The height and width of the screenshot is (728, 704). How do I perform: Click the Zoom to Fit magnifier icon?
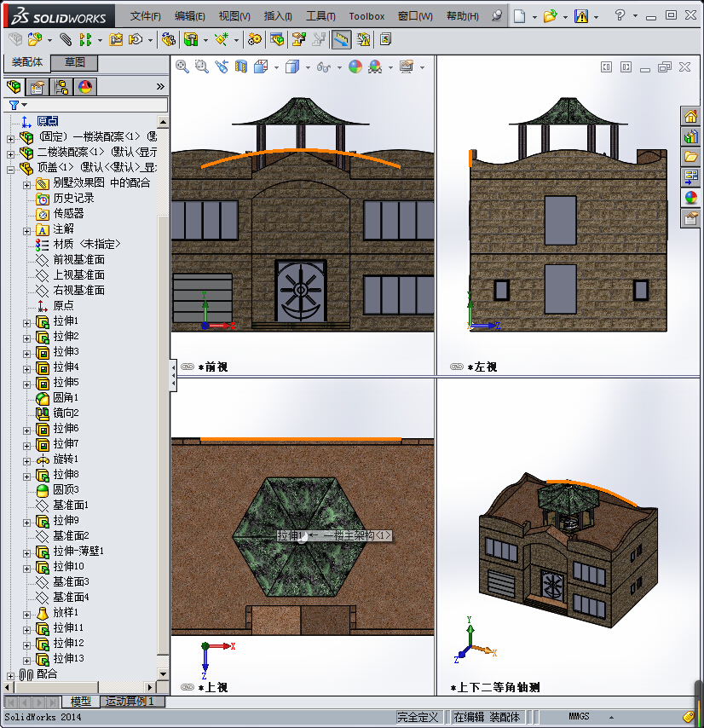pyautogui.click(x=182, y=66)
